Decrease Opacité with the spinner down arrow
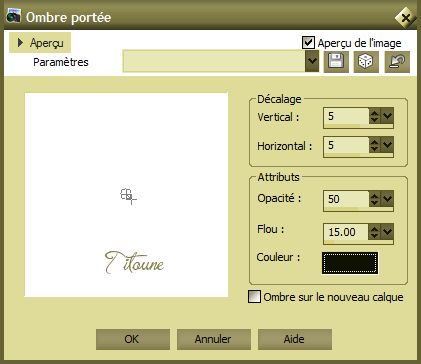 pos(375,203)
